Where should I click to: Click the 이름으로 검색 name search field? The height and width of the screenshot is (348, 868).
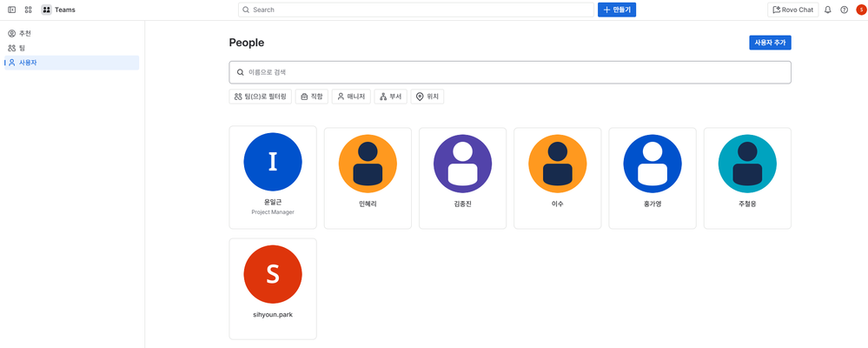(x=509, y=72)
